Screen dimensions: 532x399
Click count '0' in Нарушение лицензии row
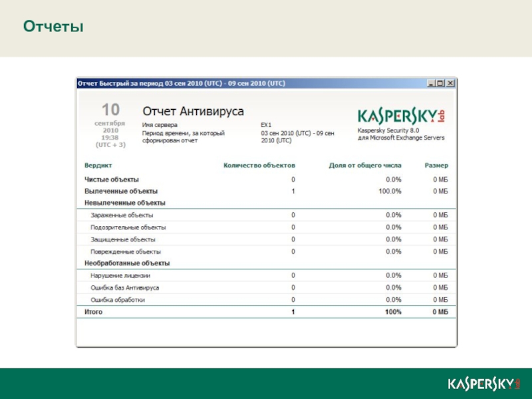pyautogui.click(x=293, y=275)
